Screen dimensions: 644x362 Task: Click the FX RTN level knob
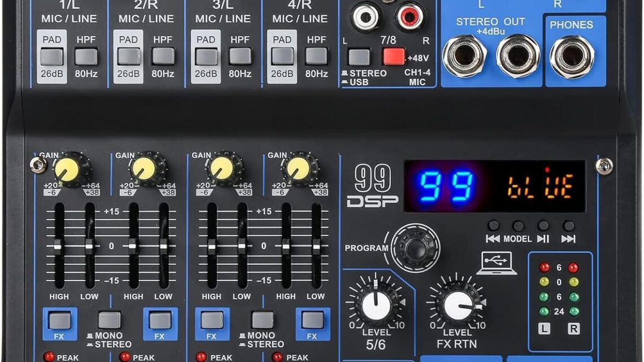pyautogui.click(x=459, y=306)
